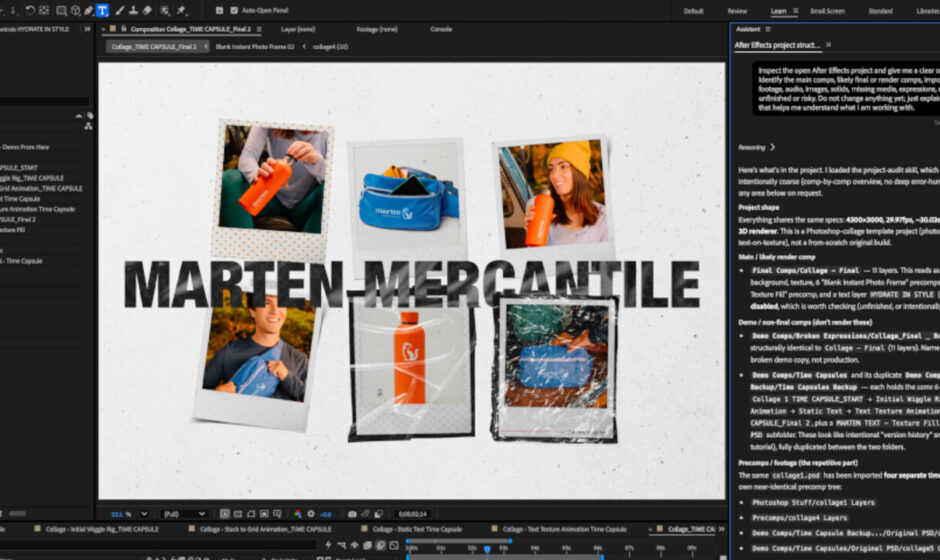The image size is (940, 560).
Task: Select Blank Instant Photo Frame 02 breadcrumb
Action: click(x=255, y=46)
